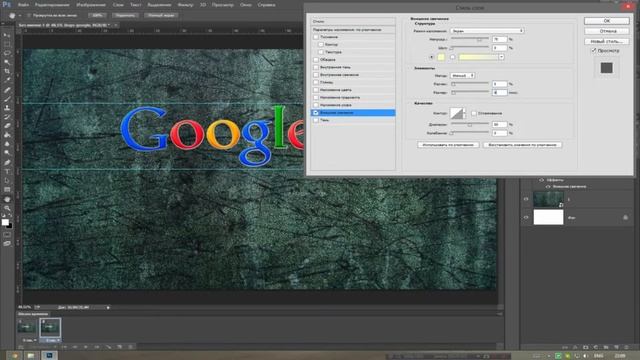Screen dimensions: 640x360
Task: Enable the Тиснение (Bevel & Emboss) checkbox
Action: click(x=316, y=37)
